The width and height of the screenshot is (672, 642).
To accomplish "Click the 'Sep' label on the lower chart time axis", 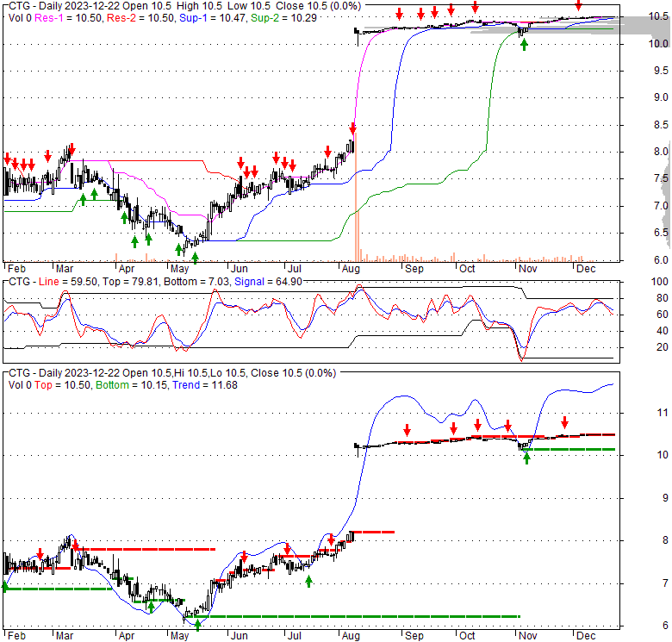I will pos(414,636).
